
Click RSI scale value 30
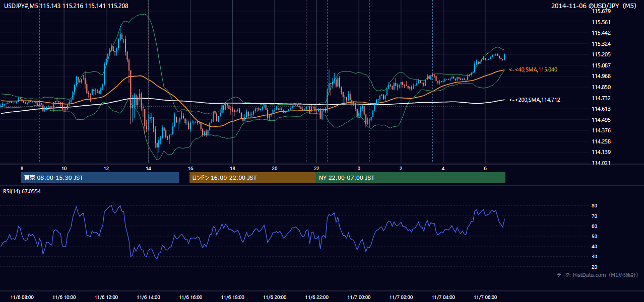[594, 257]
